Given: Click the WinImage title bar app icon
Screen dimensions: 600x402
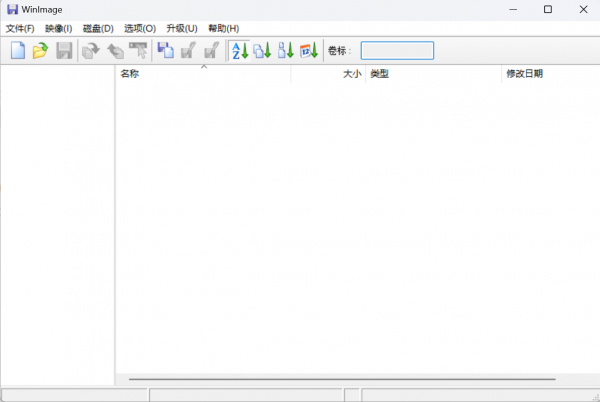Looking at the screenshot, I should [12, 9].
